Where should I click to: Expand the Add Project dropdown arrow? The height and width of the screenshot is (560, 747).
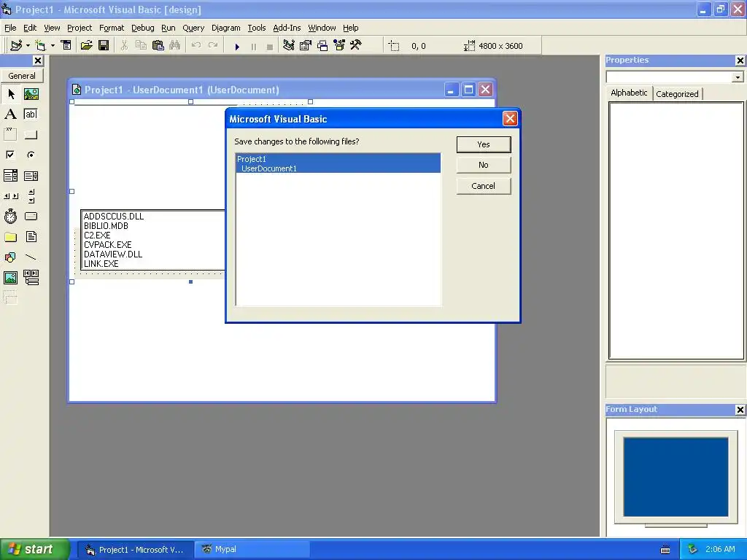28,46
